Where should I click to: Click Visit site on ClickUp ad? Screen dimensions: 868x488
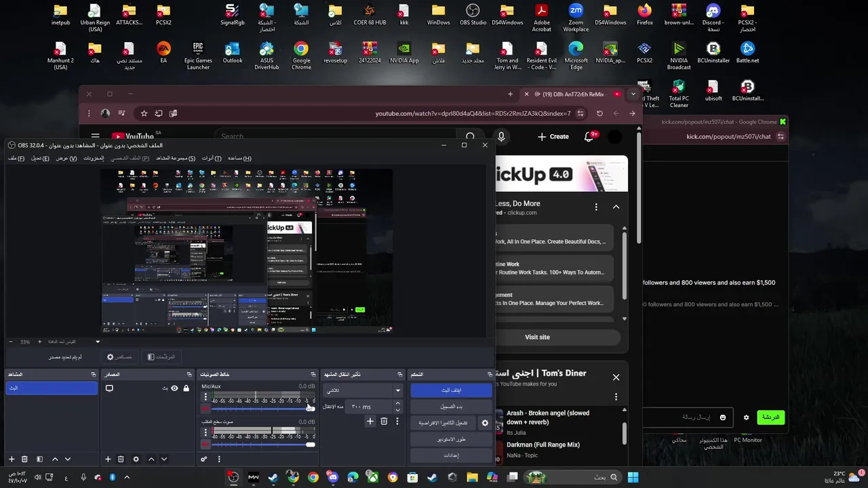pyautogui.click(x=537, y=337)
